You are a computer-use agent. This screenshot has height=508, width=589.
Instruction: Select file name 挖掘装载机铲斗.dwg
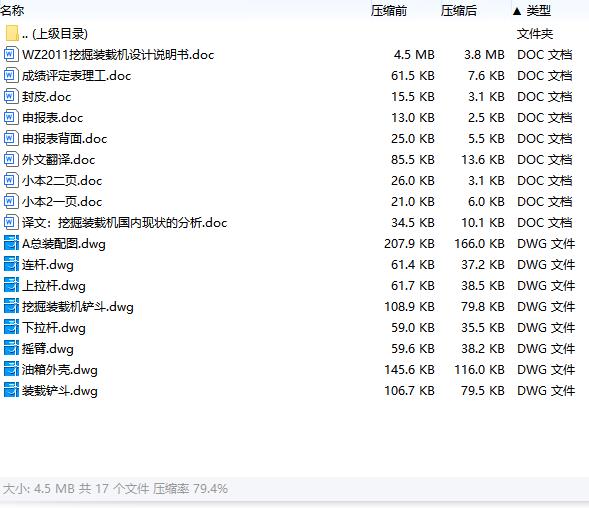78,307
